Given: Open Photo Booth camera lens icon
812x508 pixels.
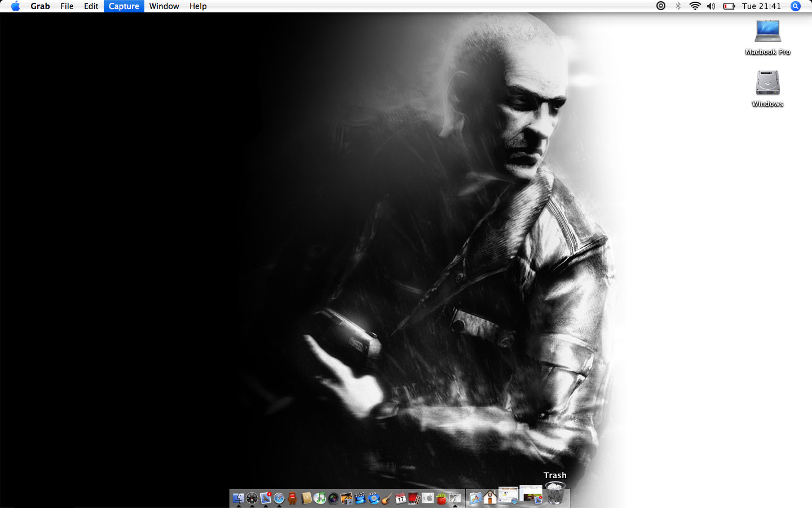Looking at the screenshot, I should pos(333,498).
